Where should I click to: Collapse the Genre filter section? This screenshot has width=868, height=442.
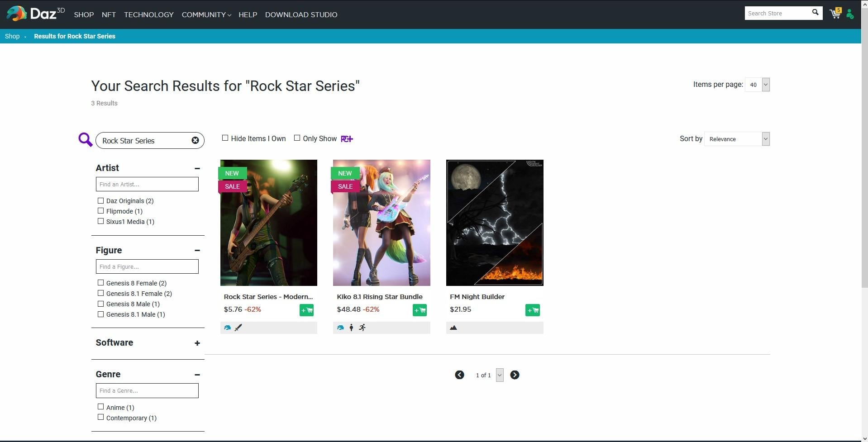click(x=197, y=375)
